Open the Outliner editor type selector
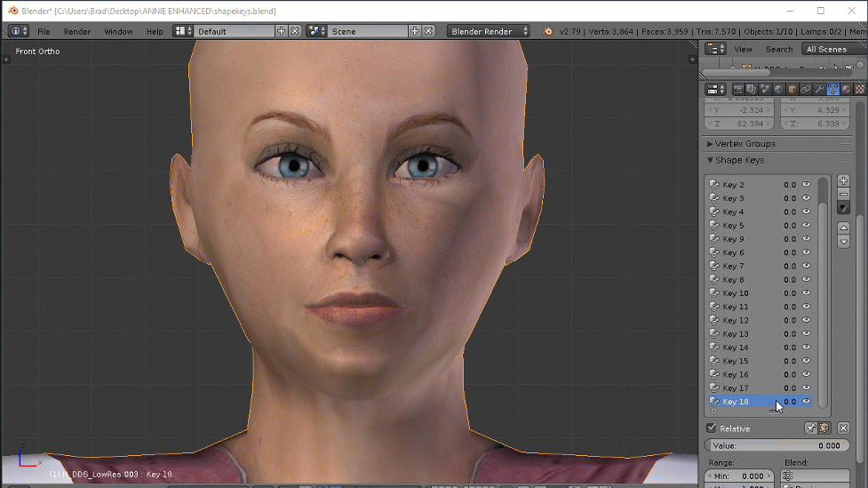Viewport: 868px width, 488px height. [x=715, y=49]
